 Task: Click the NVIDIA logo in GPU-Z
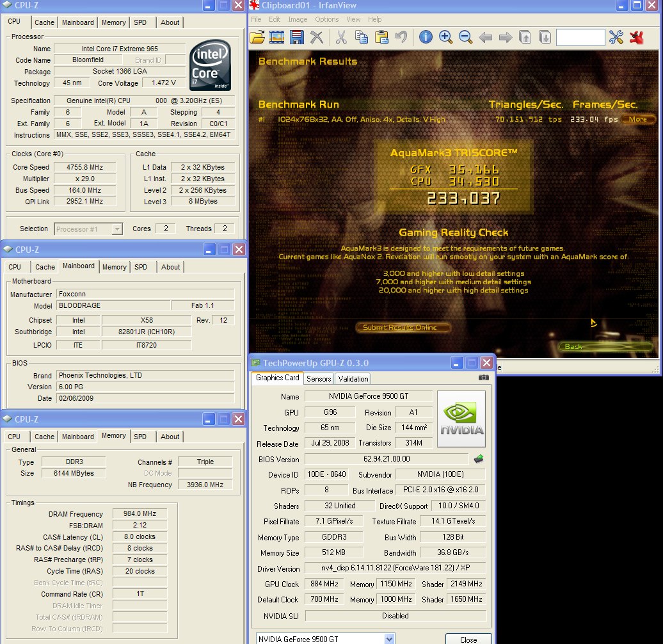pyautogui.click(x=461, y=419)
